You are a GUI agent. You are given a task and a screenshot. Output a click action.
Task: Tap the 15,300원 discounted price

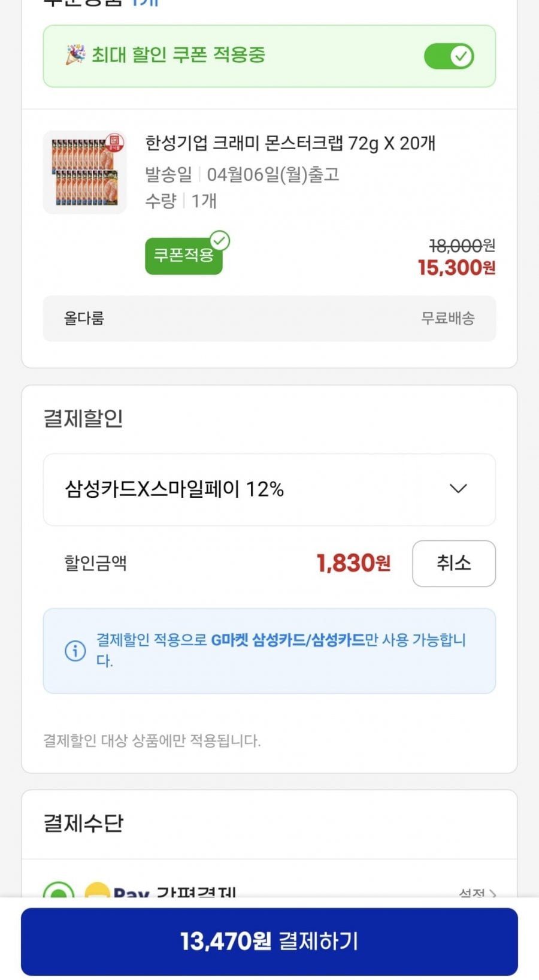pyautogui.click(x=456, y=268)
